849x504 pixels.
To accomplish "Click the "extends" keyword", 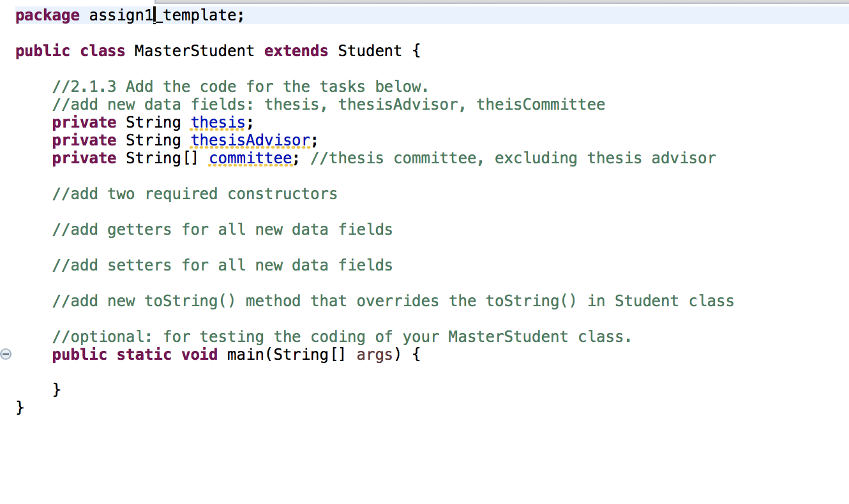I will [x=296, y=50].
